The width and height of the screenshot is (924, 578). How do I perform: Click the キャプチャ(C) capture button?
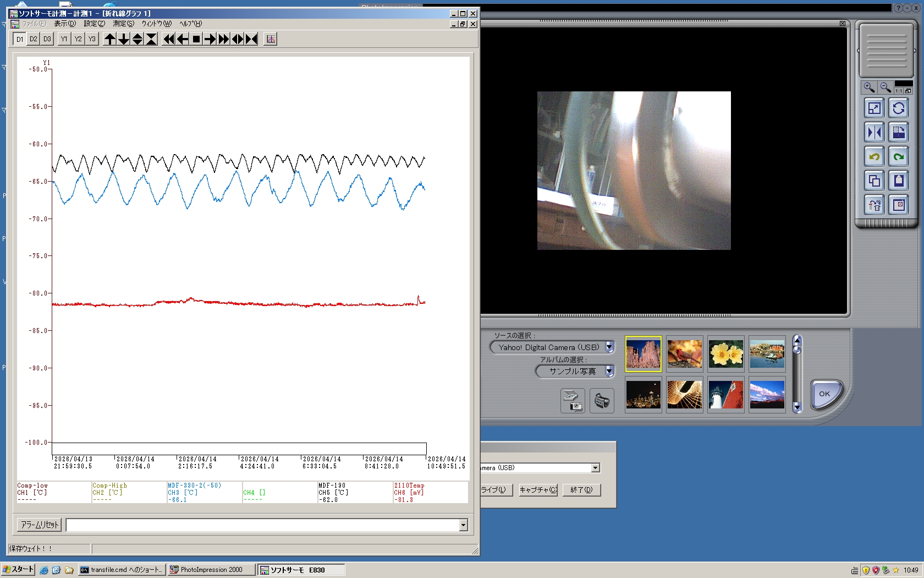[538, 490]
